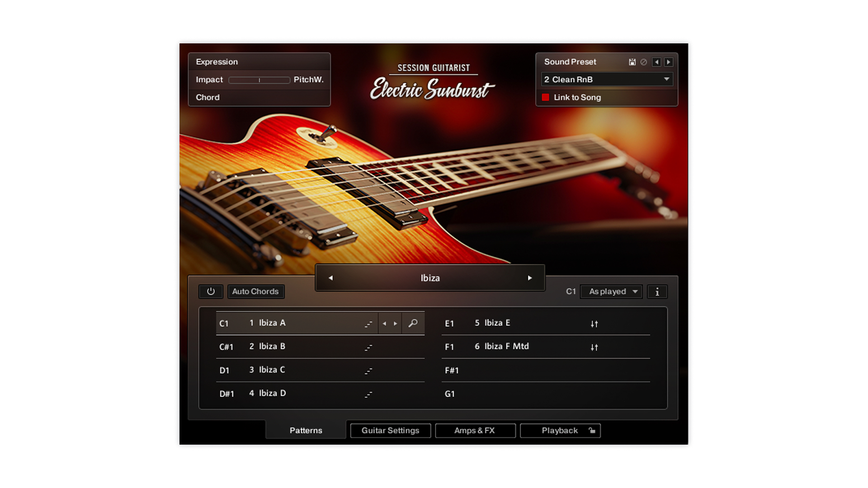
Task: Click the delete preset circle-slash icon
Action: pyautogui.click(x=644, y=62)
